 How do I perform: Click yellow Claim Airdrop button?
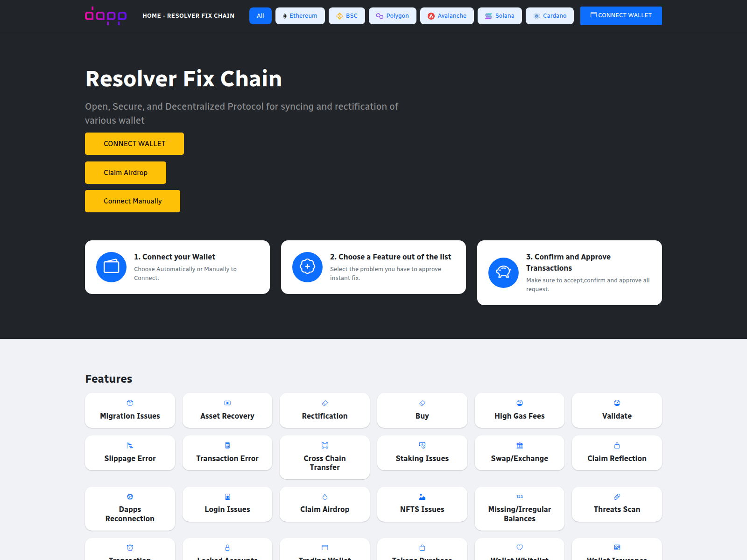126,173
